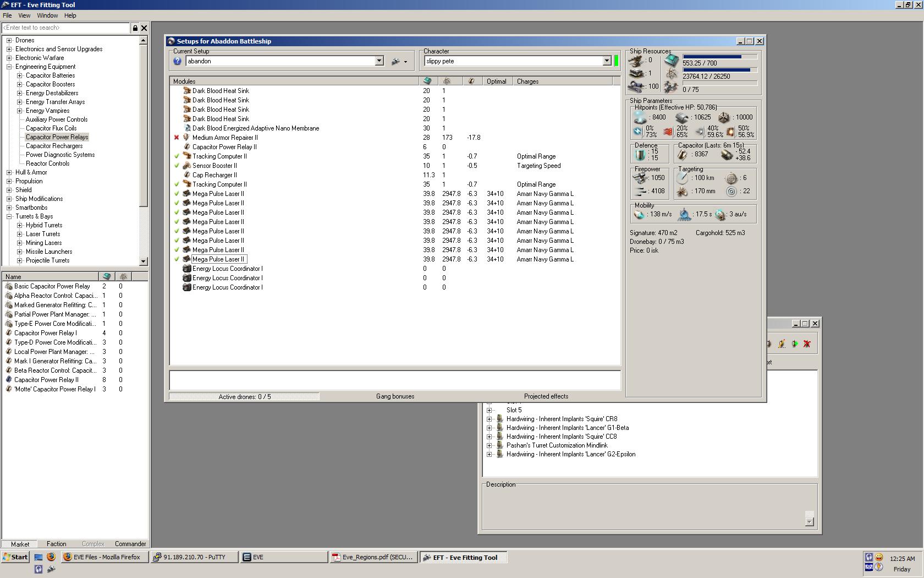Click the pencil edit icon in background window
Screen dimensions: 924x578
782,344
